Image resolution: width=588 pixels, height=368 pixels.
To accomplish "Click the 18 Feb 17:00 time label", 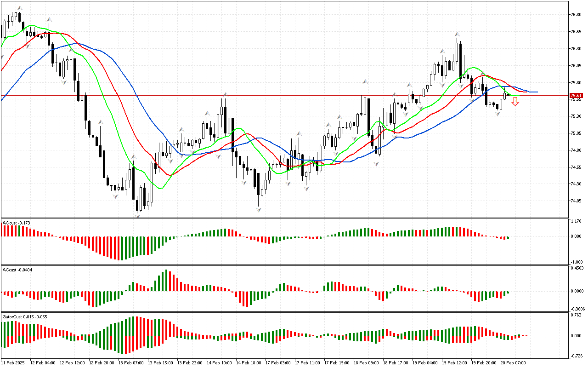I will click(x=396, y=362).
